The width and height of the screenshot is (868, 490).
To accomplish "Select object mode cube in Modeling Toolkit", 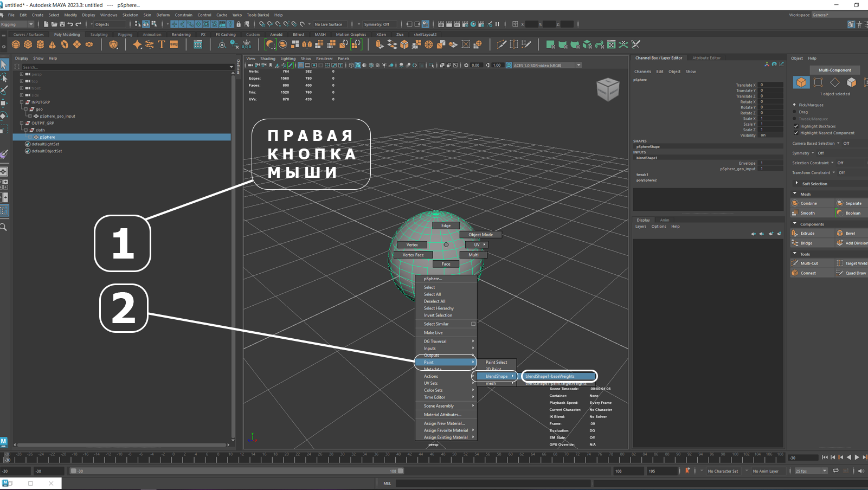I will (x=801, y=82).
